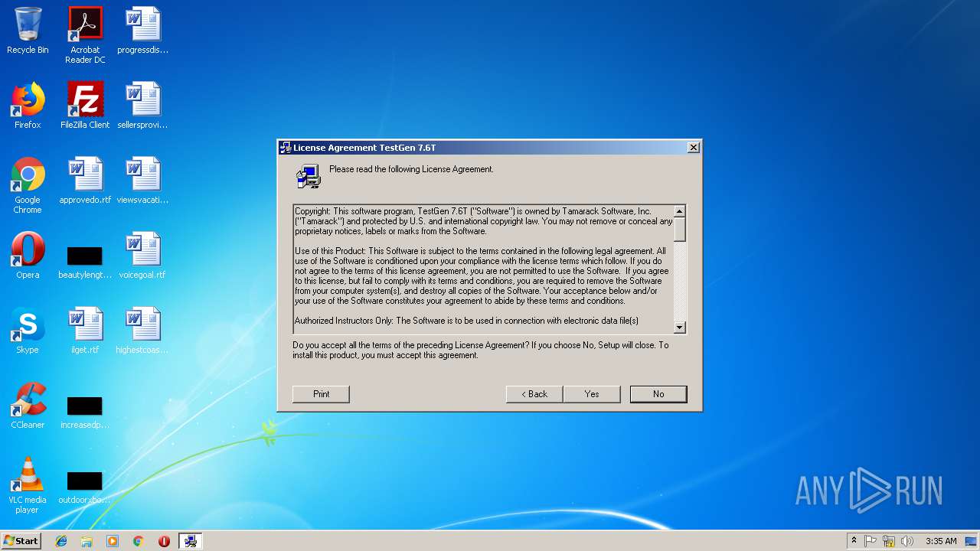Go back with the < Back button
Screen dimensions: 980x551
534,394
